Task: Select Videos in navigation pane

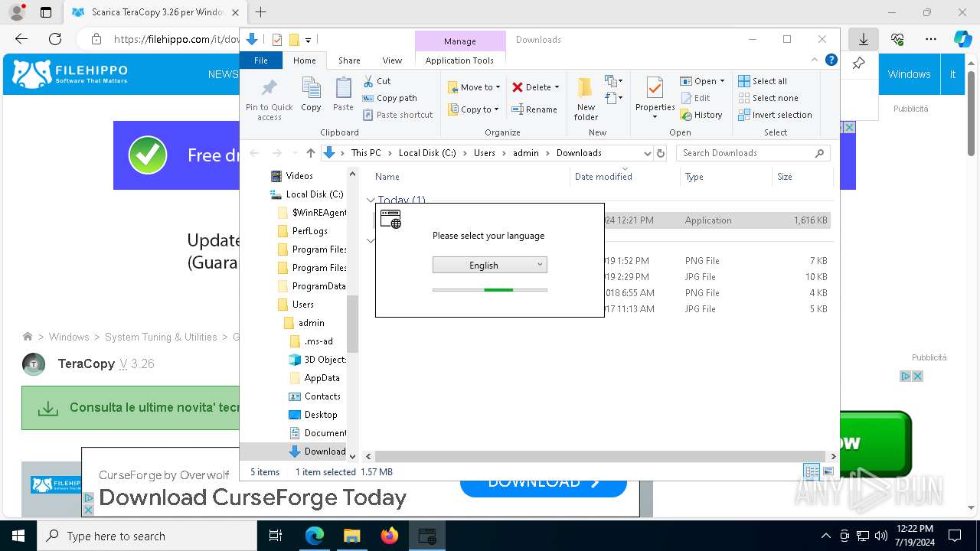Action: click(x=299, y=176)
